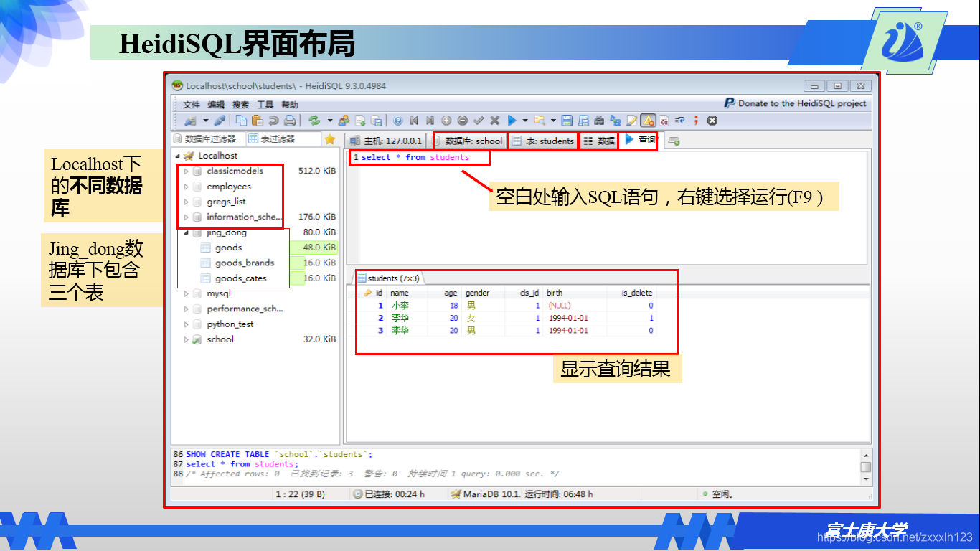The image size is (980, 551).
Task: Click the Print icon in the toolbar
Action: point(289,122)
